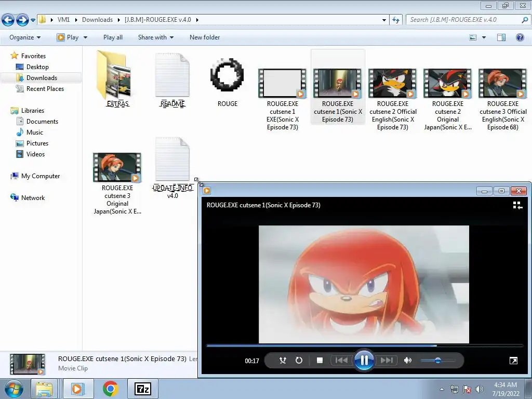Expand the VM1 breadcrumb arrow
The height and width of the screenshot is (399, 532).
click(x=76, y=20)
